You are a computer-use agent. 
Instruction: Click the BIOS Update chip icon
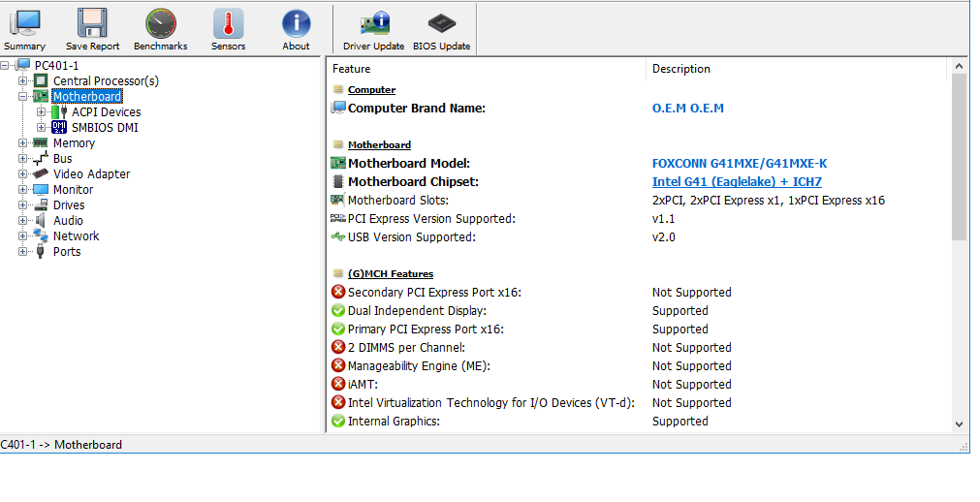pyautogui.click(x=441, y=29)
